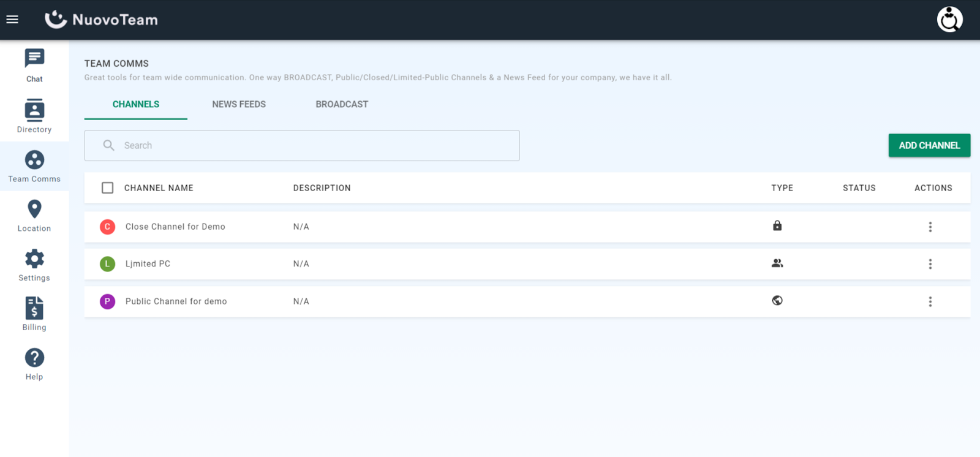Viewport: 980px width, 457px height.
Task: Open the Help section
Action: [x=34, y=364]
